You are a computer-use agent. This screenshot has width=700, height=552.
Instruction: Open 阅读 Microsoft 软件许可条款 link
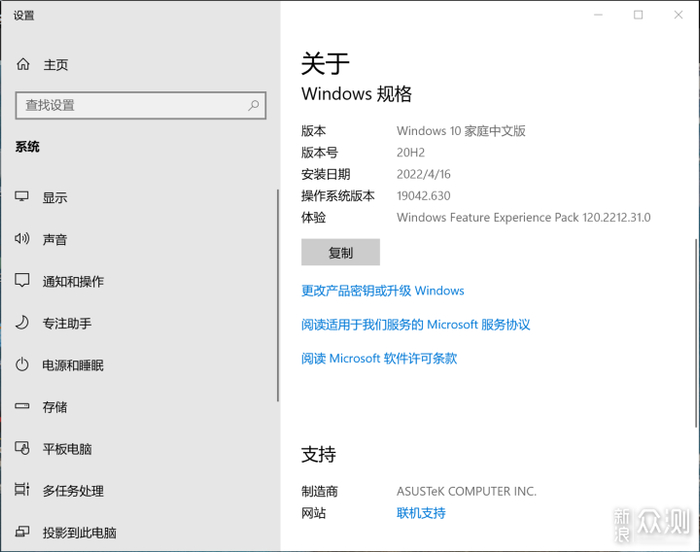pos(379,359)
